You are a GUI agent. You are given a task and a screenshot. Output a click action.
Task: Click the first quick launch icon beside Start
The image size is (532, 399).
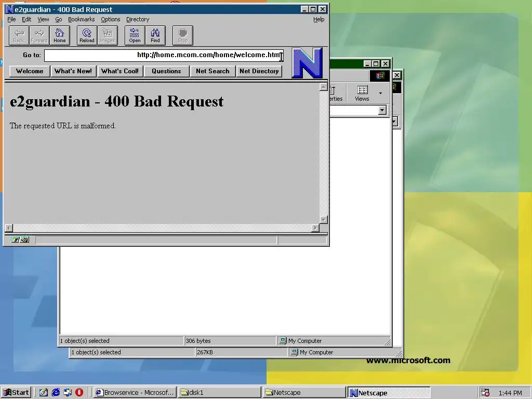click(x=44, y=393)
